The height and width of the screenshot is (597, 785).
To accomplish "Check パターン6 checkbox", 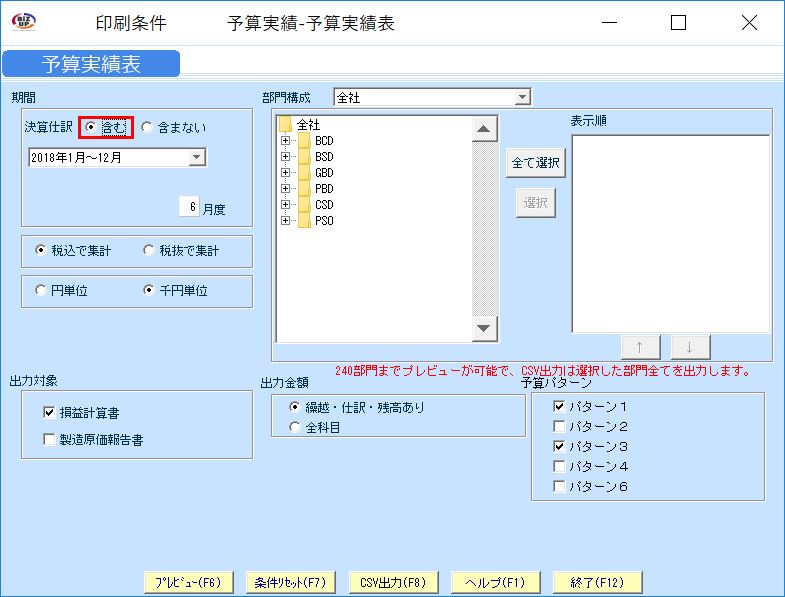I will (559, 486).
